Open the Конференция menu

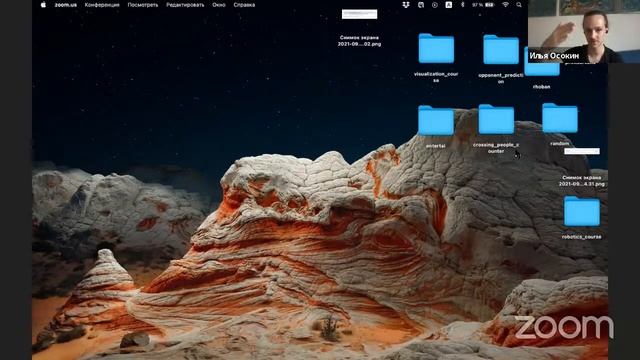click(102, 5)
